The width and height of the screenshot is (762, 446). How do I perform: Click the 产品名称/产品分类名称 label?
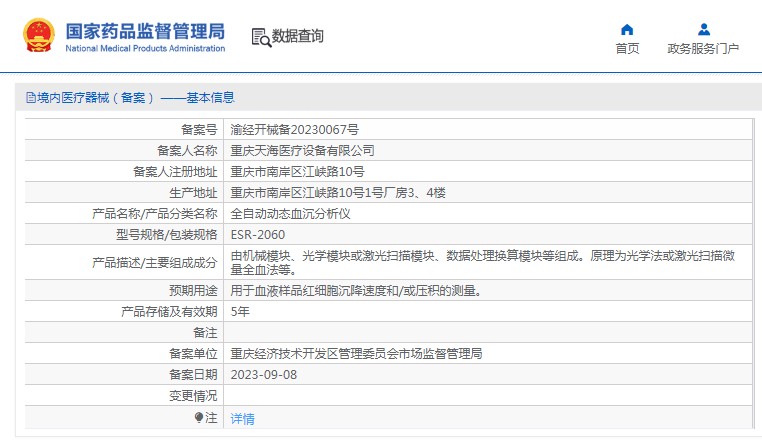tap(155, 214)
